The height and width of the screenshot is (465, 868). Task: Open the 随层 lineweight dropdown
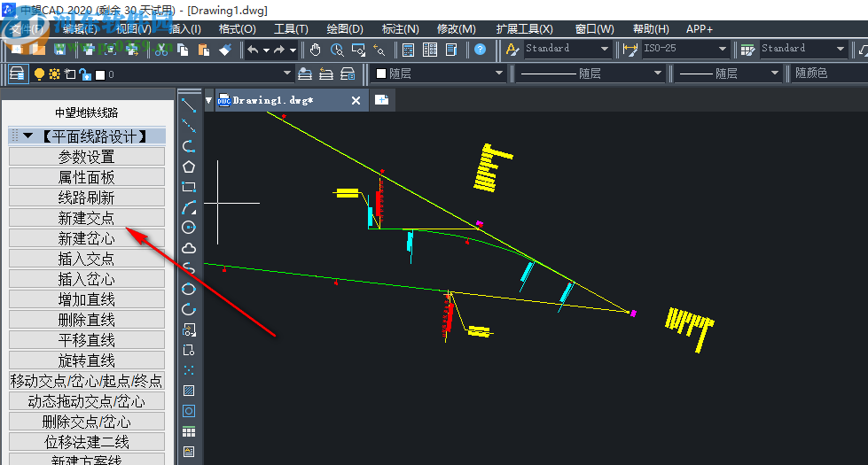(774, 73)
